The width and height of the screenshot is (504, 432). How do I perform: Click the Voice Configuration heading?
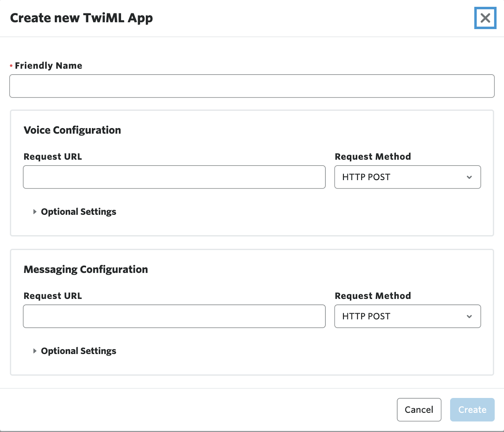click(72, 130)
